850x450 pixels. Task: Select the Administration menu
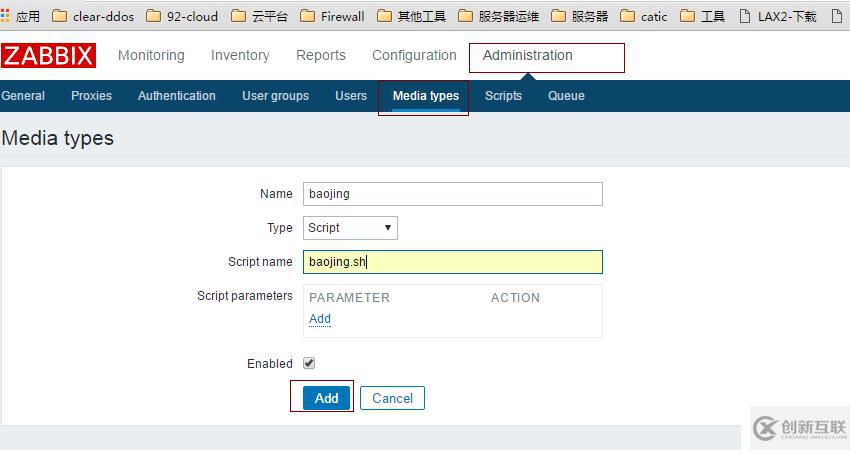pos(527,55)
